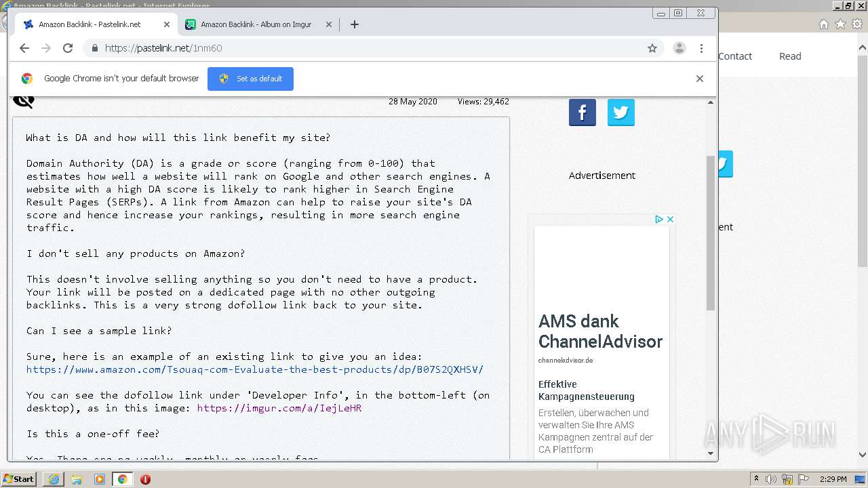Click the Chrome back arrow
Screen dimensions: 868x488
point(24,48)
